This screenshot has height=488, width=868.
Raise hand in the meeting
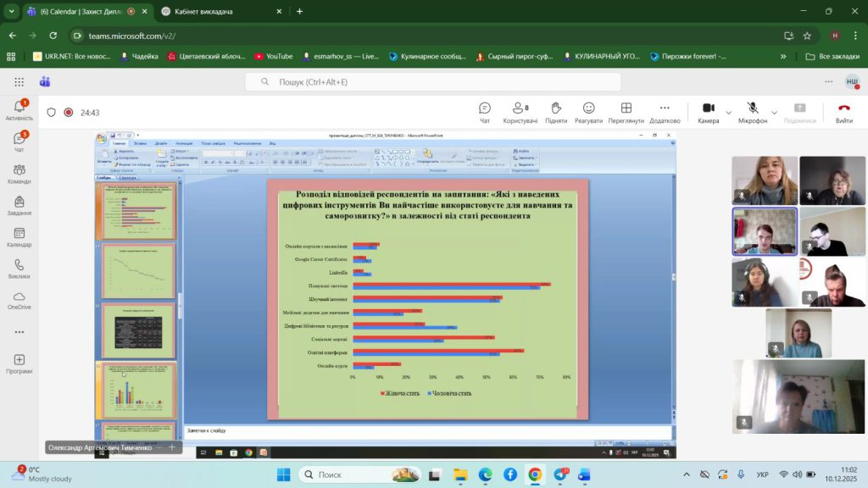click(x=556, y=112)
